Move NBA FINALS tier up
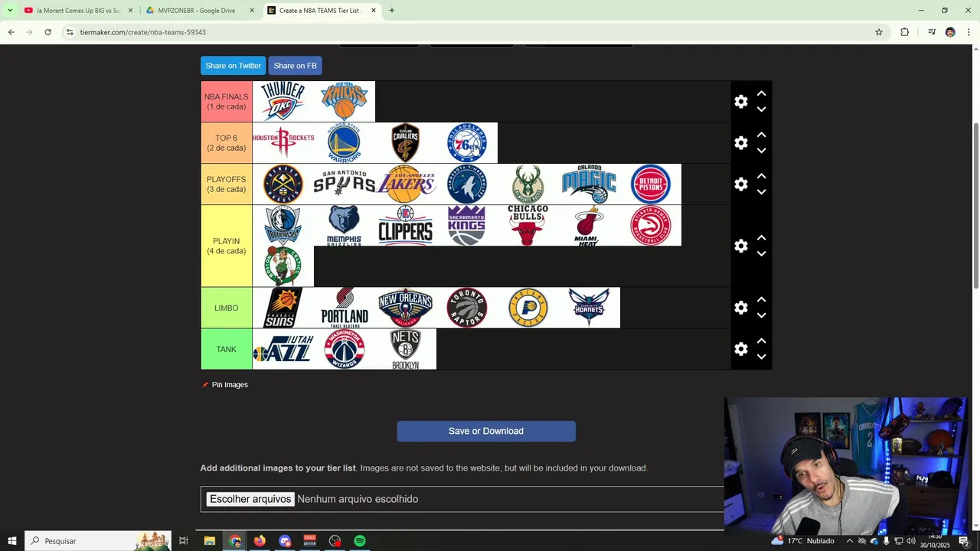Image resolution: width=980 pixels, height=551 pixels. pos(761,93)
